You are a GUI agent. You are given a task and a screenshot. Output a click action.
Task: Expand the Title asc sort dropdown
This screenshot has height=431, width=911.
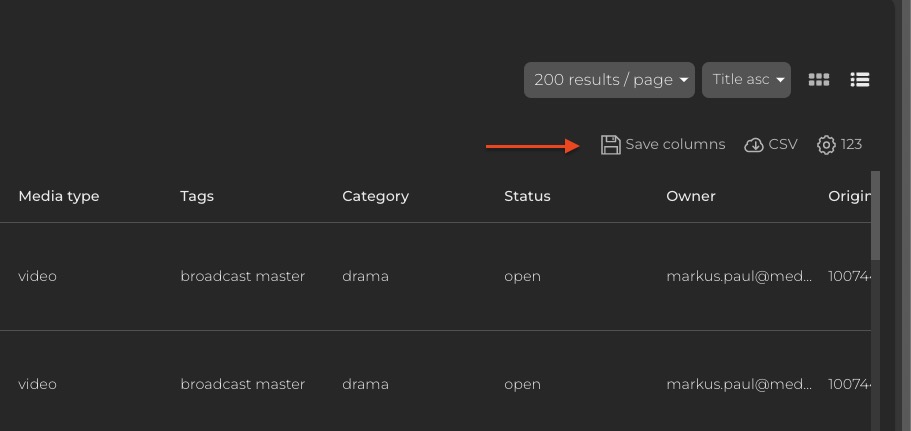[746, 80]
